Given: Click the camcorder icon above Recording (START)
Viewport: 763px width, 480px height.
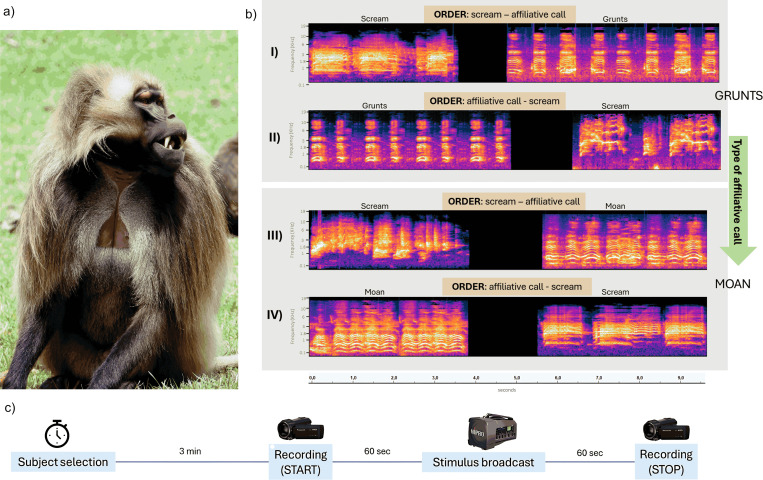Looking at the screenshot, I should 300,429.
